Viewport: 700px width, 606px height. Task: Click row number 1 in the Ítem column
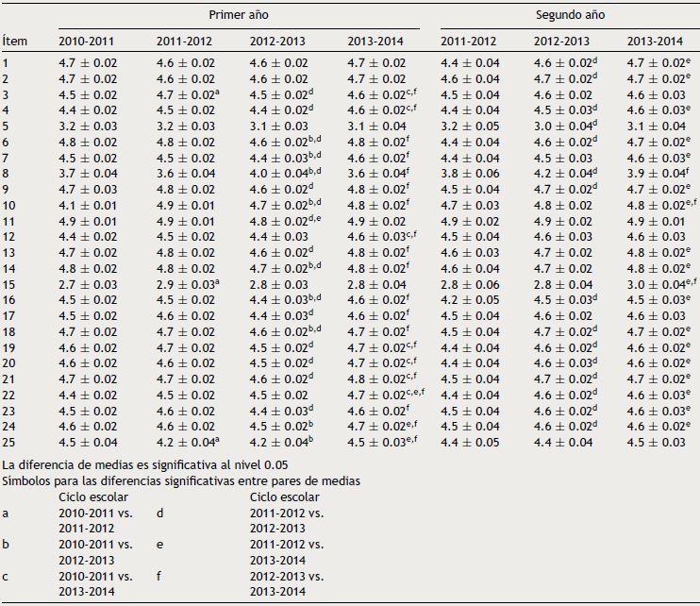click(6, 62)
